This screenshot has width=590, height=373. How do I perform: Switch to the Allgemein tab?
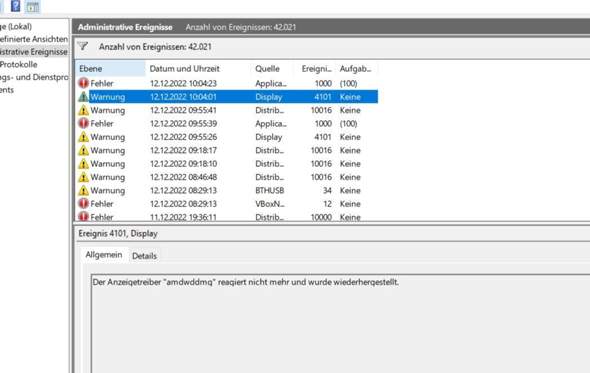(x=104, y=255)
